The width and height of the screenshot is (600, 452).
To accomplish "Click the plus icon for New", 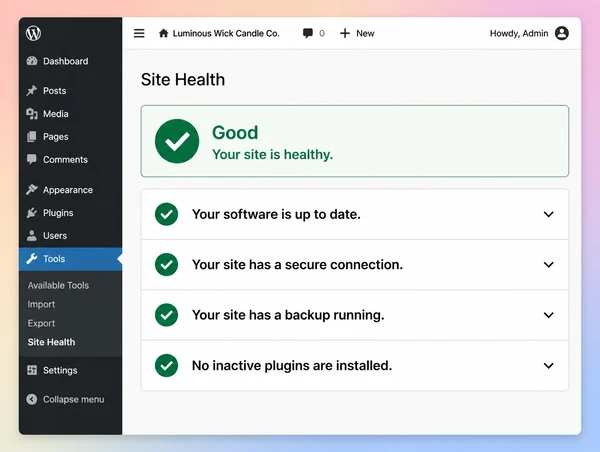I will 345,33.
